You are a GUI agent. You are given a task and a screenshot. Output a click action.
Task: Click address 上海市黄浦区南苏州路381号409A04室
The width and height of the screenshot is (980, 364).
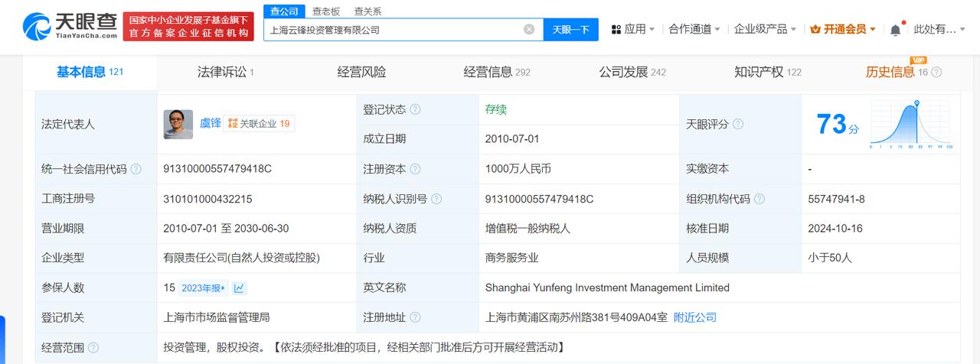click(576, 317)
